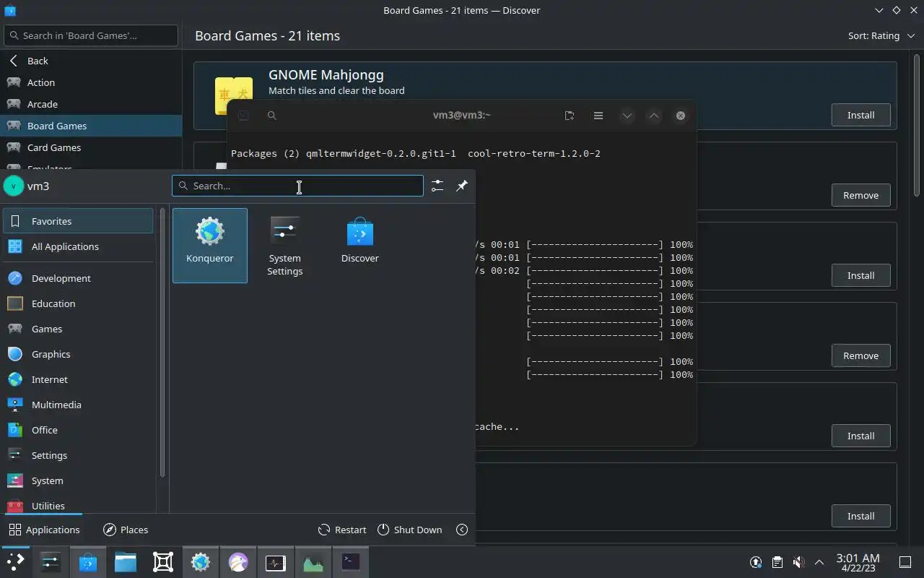
Task: Click the purple bird taskbar icon
Action: tap(238, 561)
